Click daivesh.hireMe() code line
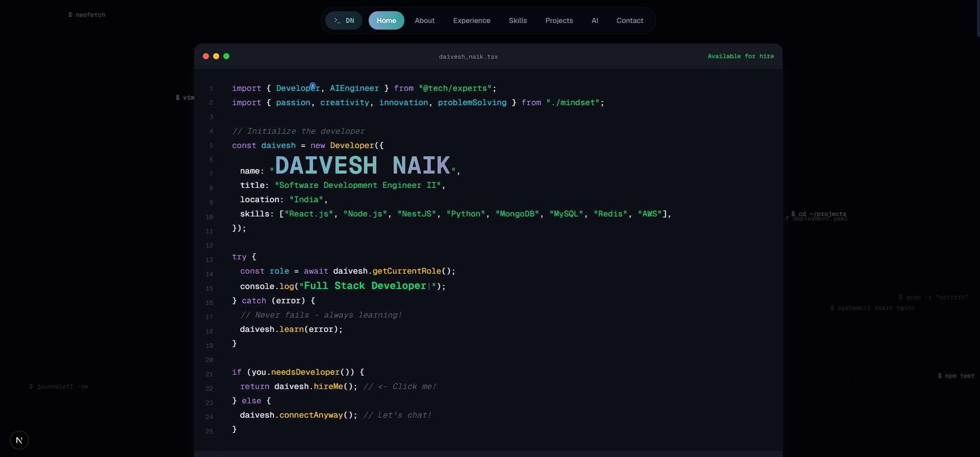The height and width of the screenshot is (457, 980). [316, 387]
